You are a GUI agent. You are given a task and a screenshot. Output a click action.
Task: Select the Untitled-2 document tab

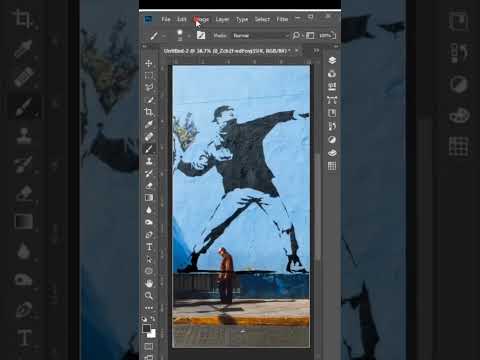point(226,51)
